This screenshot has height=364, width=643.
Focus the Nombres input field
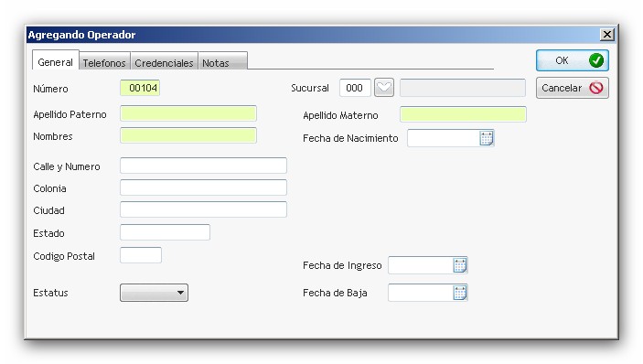(x=188, y=135)
